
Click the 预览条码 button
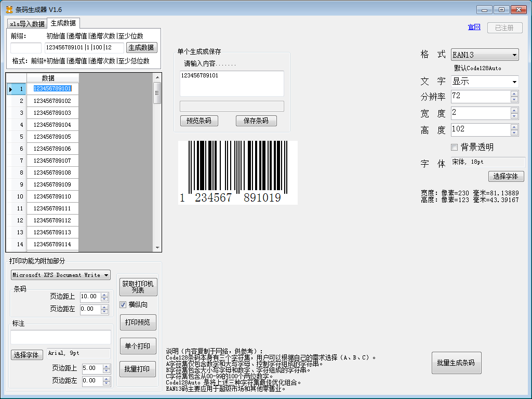[199, 121]
